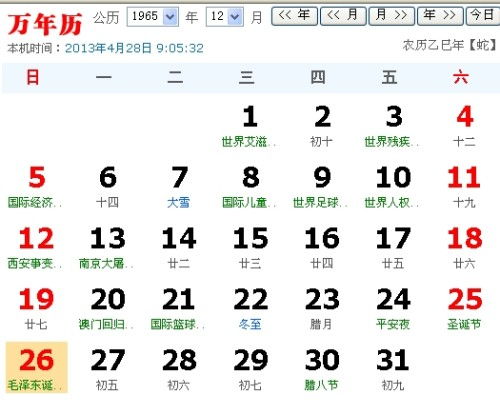Select December 13 南京大屠
The height and width of the screenshot is (415, 500).
tap(107, 248)
